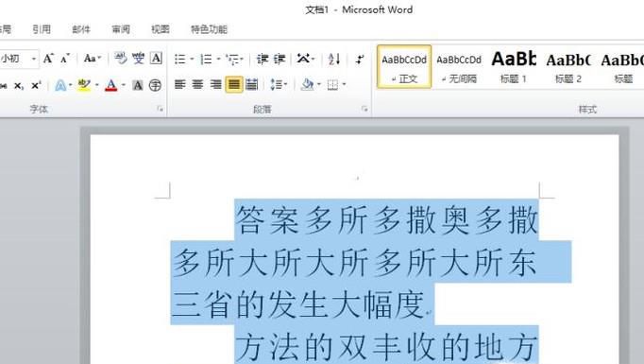644x364 pixels.
Task: Switch to the 视图 ribbon tab
Action: tap(161, 29)
